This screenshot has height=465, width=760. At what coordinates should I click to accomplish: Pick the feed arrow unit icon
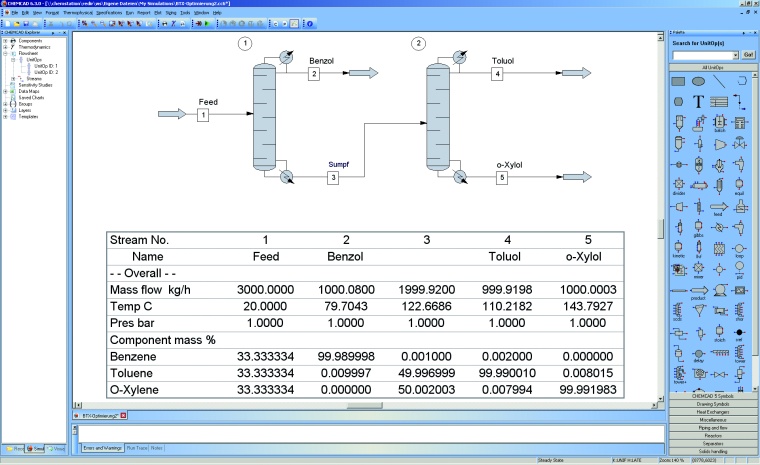[x=719, y=208]
